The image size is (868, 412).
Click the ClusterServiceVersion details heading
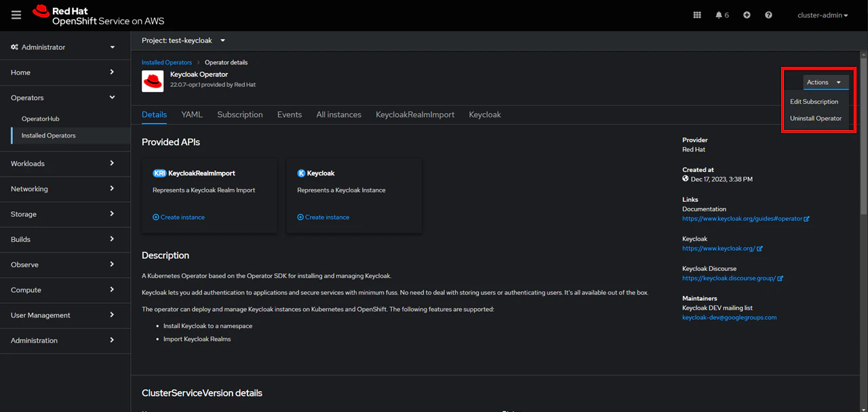tap(202, 393)
